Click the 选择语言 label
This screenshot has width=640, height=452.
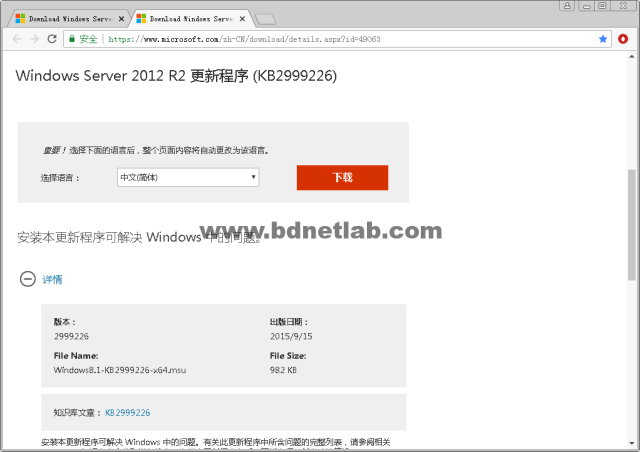point(60,178)
